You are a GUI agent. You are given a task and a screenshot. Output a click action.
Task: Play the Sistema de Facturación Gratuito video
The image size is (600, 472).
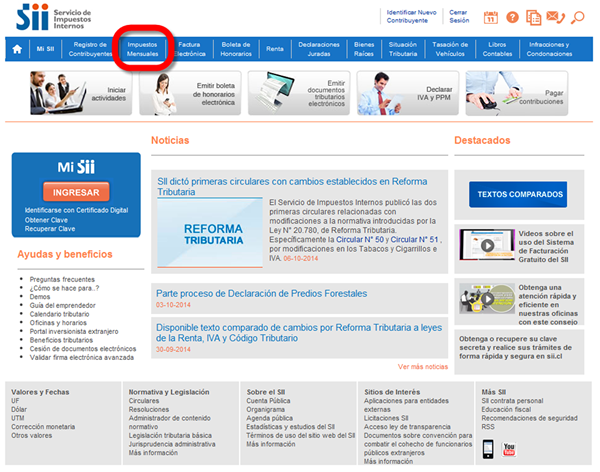[487, 245]
